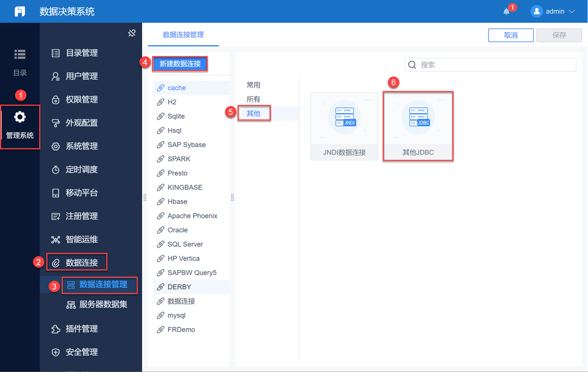Select the 数据连接 list entry

[191, 301]
